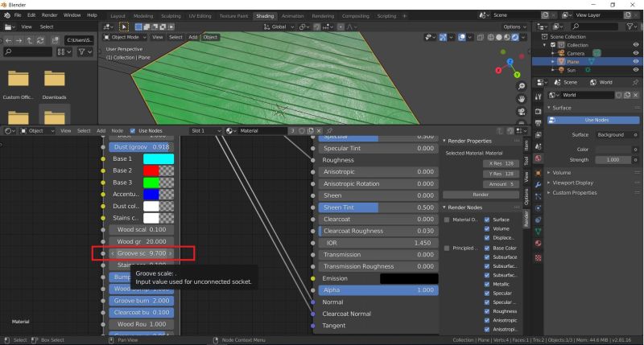The height and width of the screenshot is (345, 644).
Task: Go back in file browser history
Action: click(x=8, y=41)
